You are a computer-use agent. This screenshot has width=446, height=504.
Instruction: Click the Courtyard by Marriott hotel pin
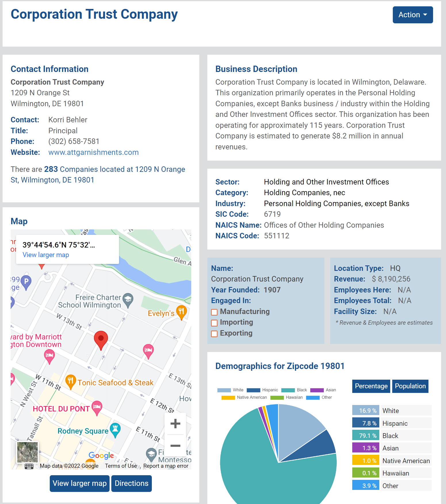pyautogui.click(x=49, y=357)
